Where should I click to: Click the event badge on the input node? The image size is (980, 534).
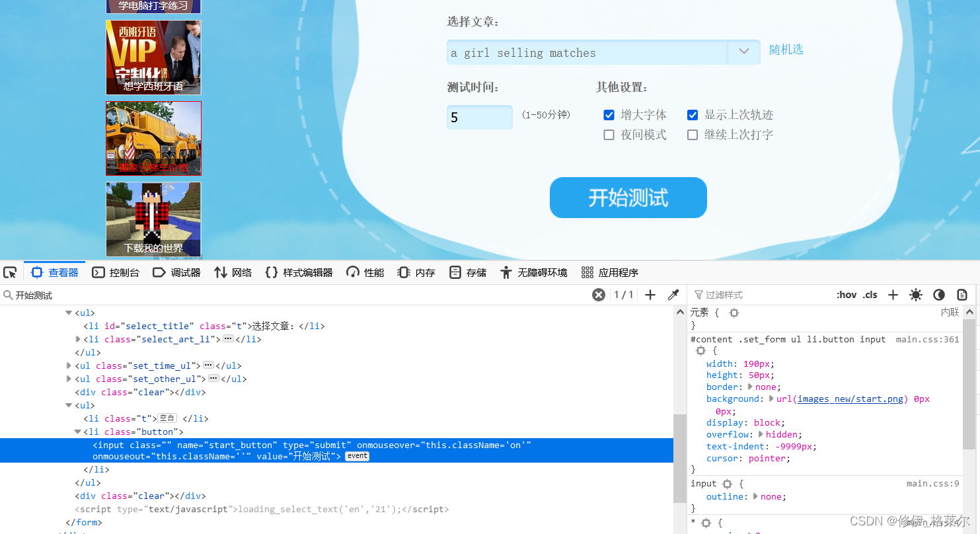[x=357, y=457]
